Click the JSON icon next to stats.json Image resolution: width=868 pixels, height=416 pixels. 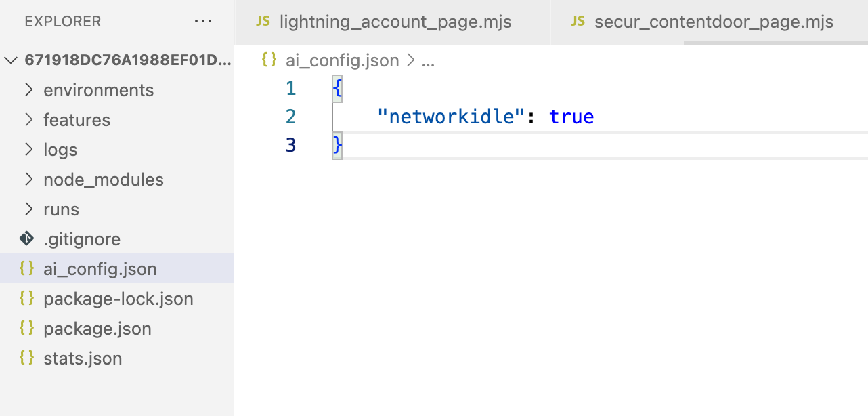27,358
